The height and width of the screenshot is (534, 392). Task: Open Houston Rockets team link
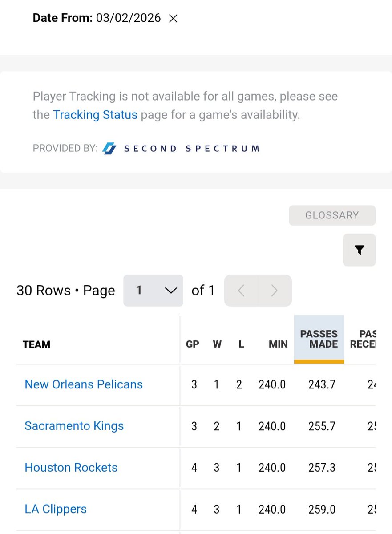(71, 468)
